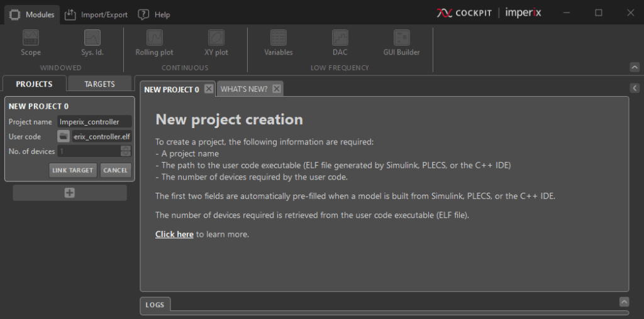Expand the Logs panel
The image size is (644, 319).
[623, 301]
